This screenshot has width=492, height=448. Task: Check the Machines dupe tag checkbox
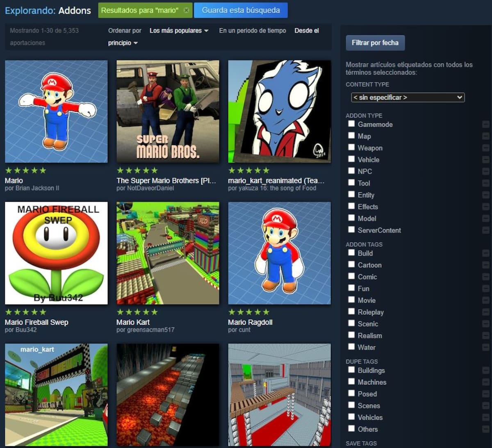(351, 382)
